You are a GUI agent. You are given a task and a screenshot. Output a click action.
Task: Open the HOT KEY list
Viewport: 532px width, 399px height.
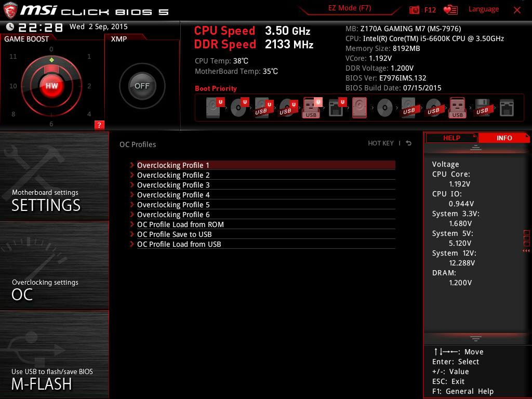coord(381,143)
